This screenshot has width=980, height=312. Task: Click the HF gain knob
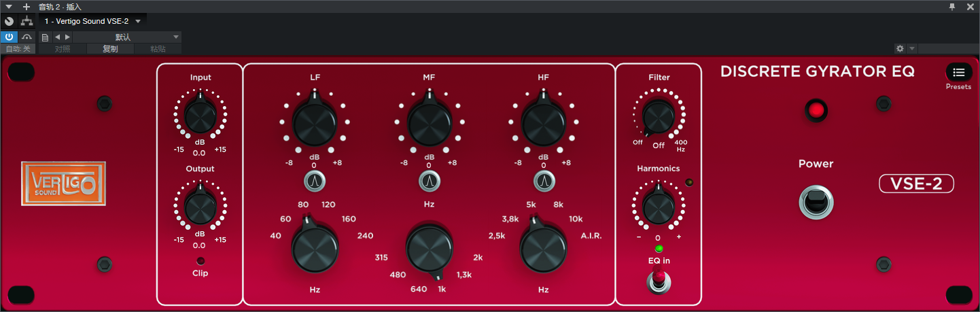point(543,122)
